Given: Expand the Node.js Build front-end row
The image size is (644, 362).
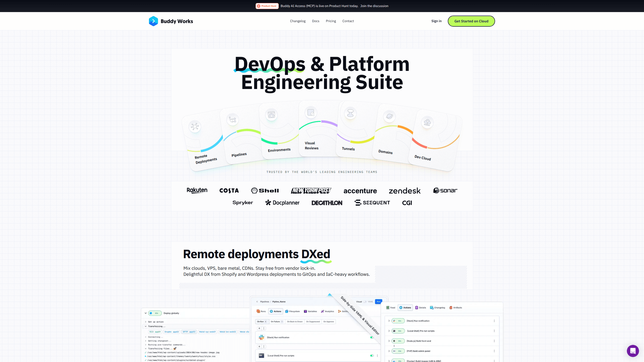Looking at the screenshot, I should 389,341.
